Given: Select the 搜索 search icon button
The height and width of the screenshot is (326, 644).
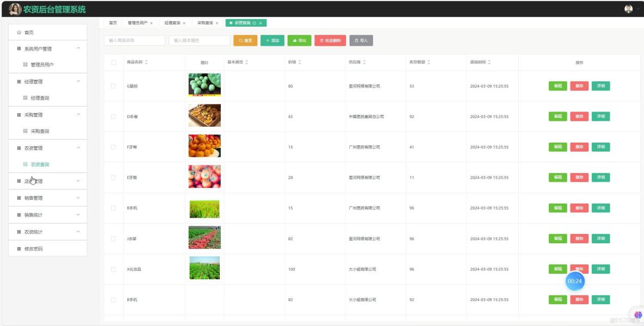Looking at the screenshot, I should (x=242, y=40).
